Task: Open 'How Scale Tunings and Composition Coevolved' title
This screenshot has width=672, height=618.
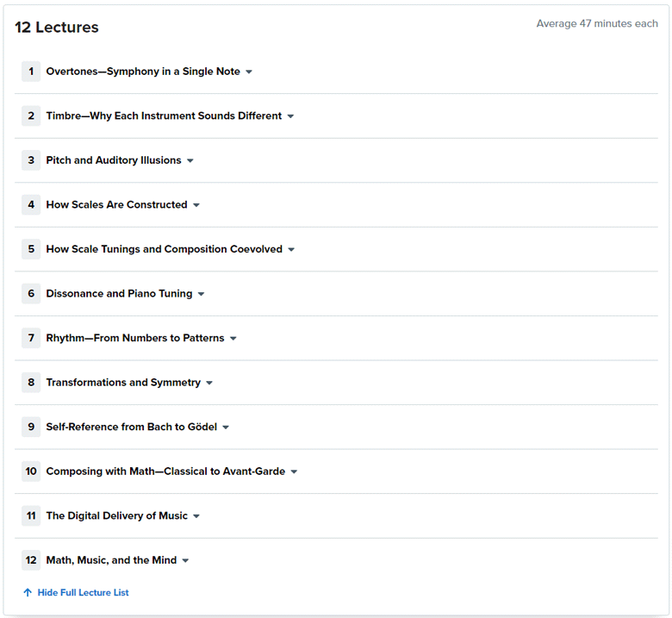Action: [x=165, y=249]
